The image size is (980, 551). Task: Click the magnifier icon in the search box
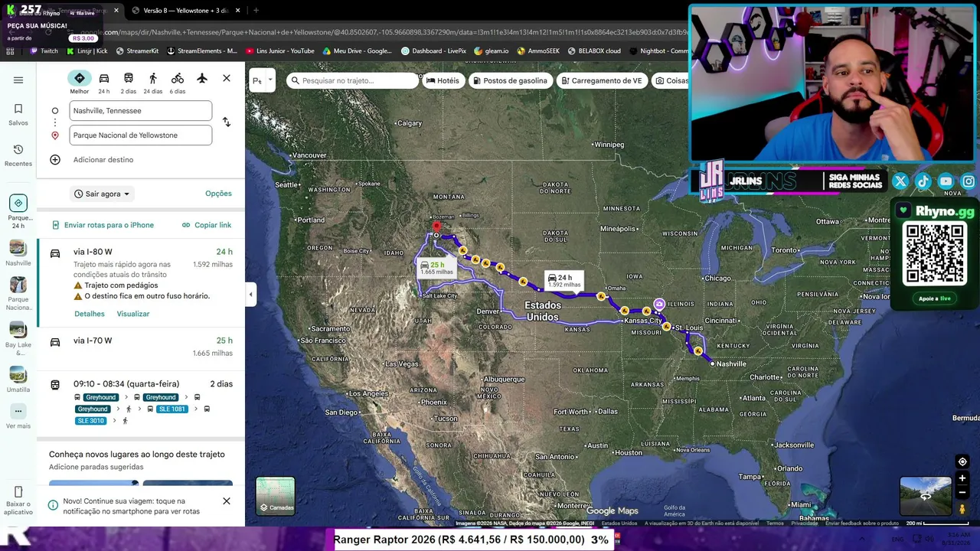coord(295,80)
